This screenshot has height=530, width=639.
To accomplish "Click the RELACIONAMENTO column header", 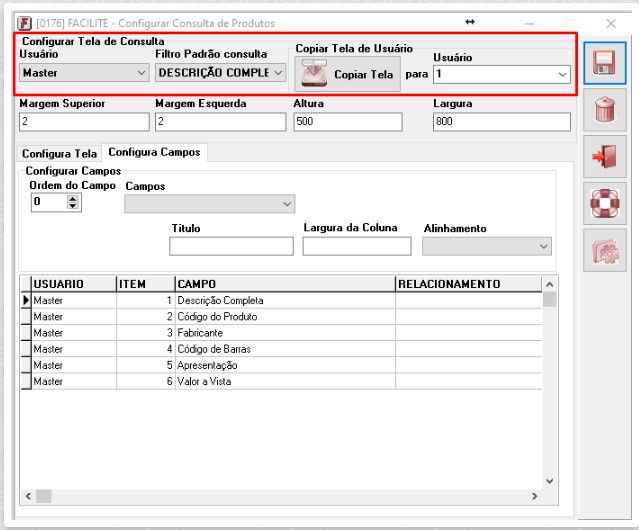I will point(469,284).
